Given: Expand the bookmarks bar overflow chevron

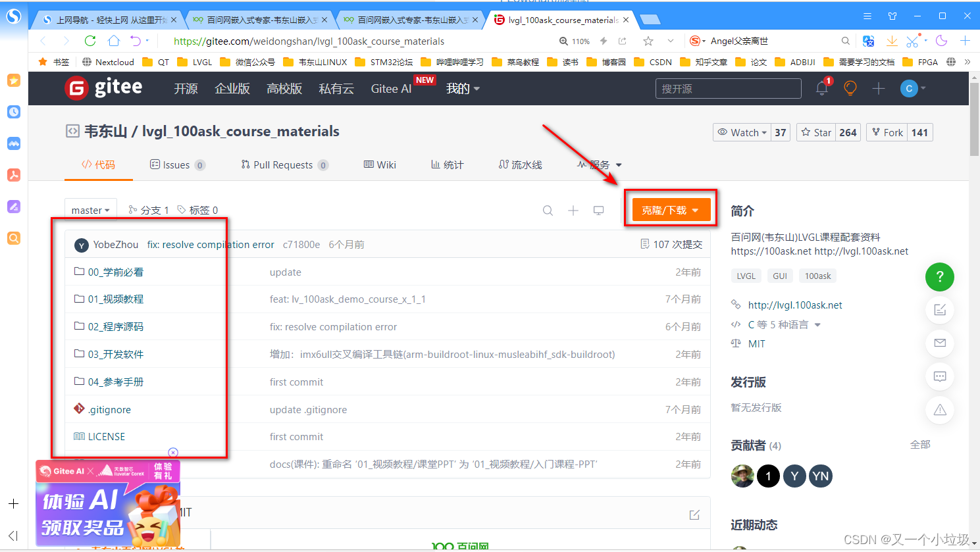Looking at the screenshot, I should [x=967, y=62].
